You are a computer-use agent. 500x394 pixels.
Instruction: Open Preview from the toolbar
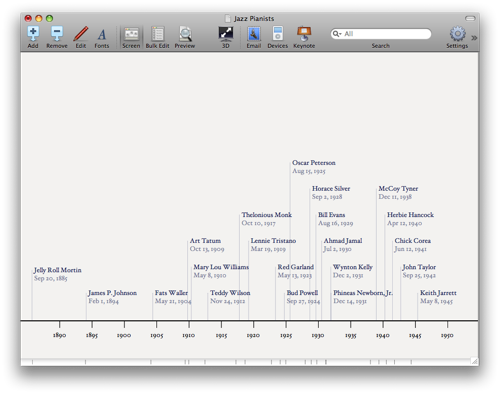coord(185,34)
